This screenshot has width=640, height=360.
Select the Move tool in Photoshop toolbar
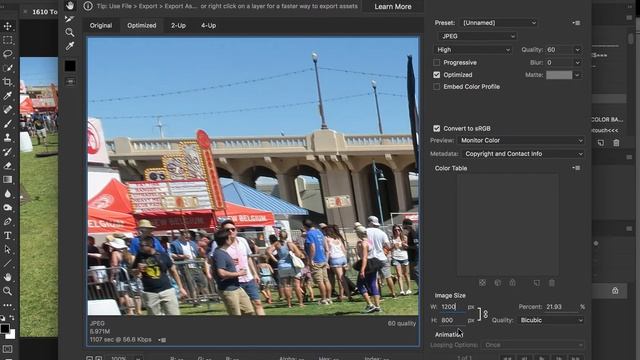7,27
